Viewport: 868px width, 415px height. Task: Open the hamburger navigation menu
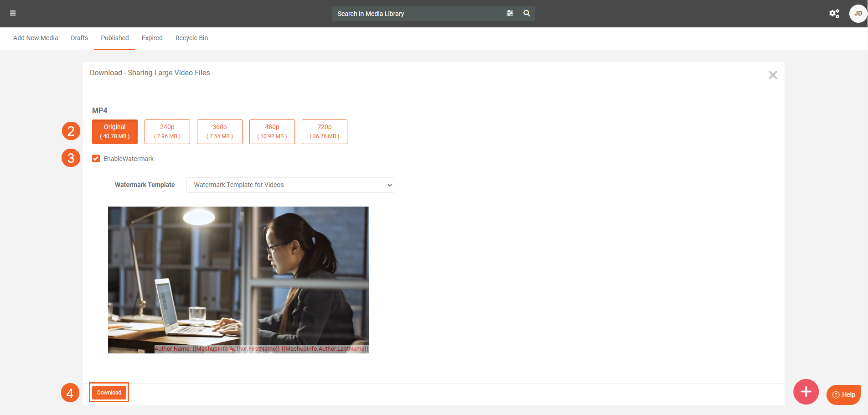13,13
